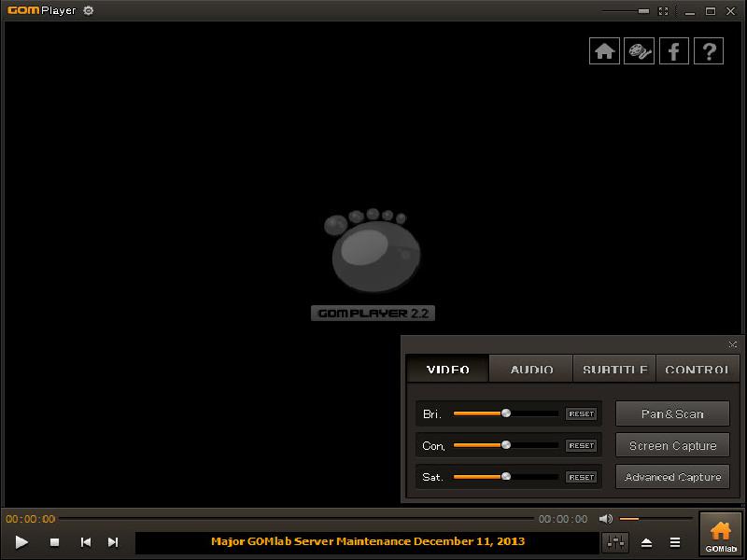Select the VIDEO tab
Screen dimensions: 747x560
[x=448, y=369]
